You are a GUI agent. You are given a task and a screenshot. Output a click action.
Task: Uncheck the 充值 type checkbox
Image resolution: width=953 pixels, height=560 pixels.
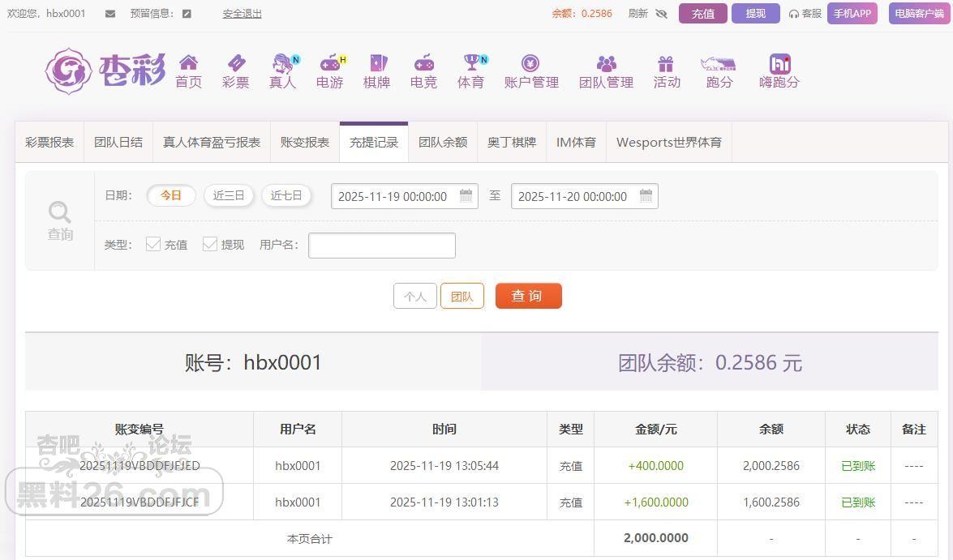(153, 244)
